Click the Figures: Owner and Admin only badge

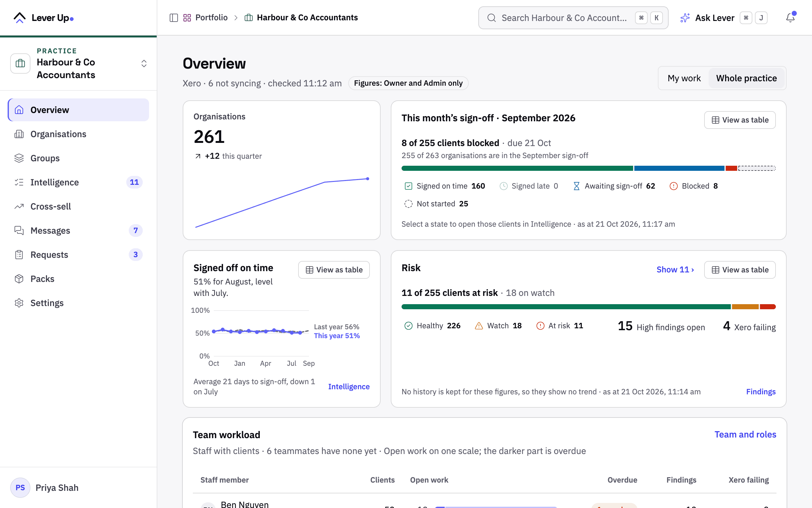pos(408,83)
